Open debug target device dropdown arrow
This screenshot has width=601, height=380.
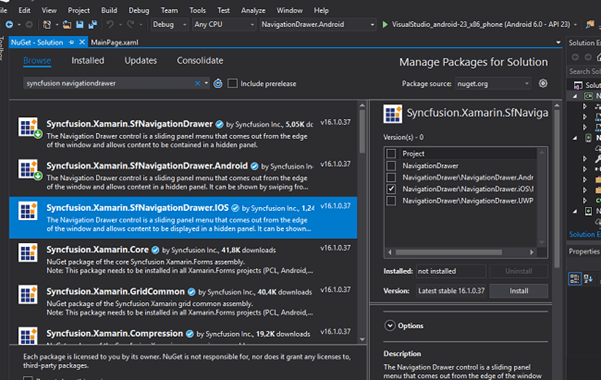tap(575, 25)
